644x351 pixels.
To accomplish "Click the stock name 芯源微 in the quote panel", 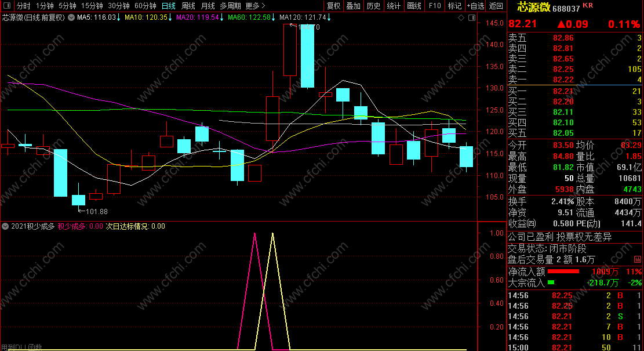I will pyautogui.click(x=533, y=7).
